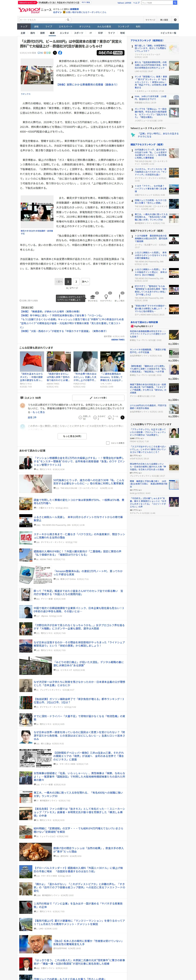Open the ランキング navigation tab
Viewport: 196px width, 980px height.
coord(123,27)
